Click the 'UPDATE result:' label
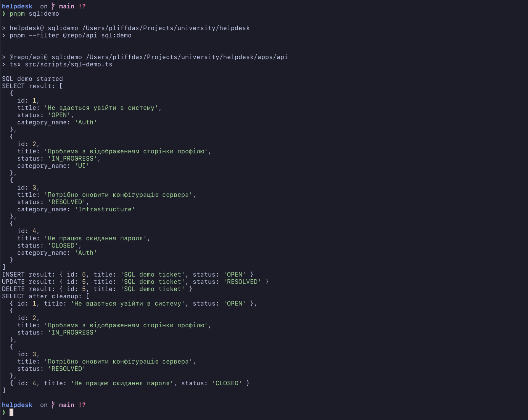This screenshot has width=528, height=420. click(x=29, y=282)
